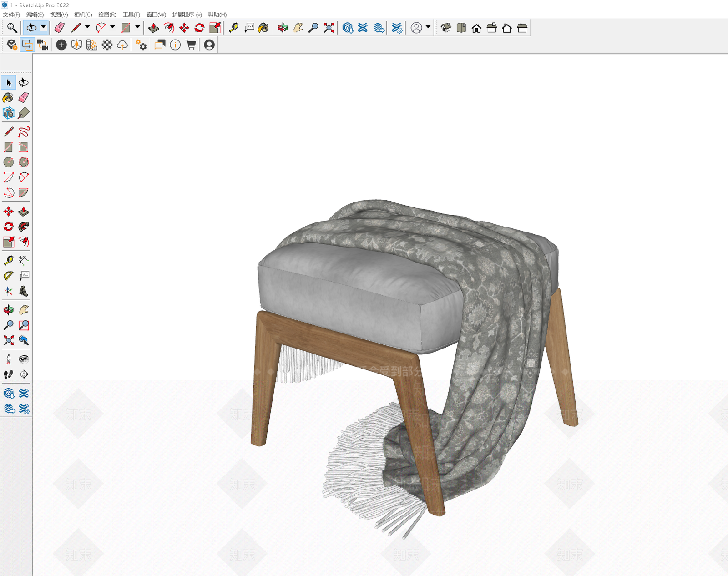Select the Make Component tool in left toolbar
Screen dimensions: 728x576
pyautogui.click(x=8, y=113)
